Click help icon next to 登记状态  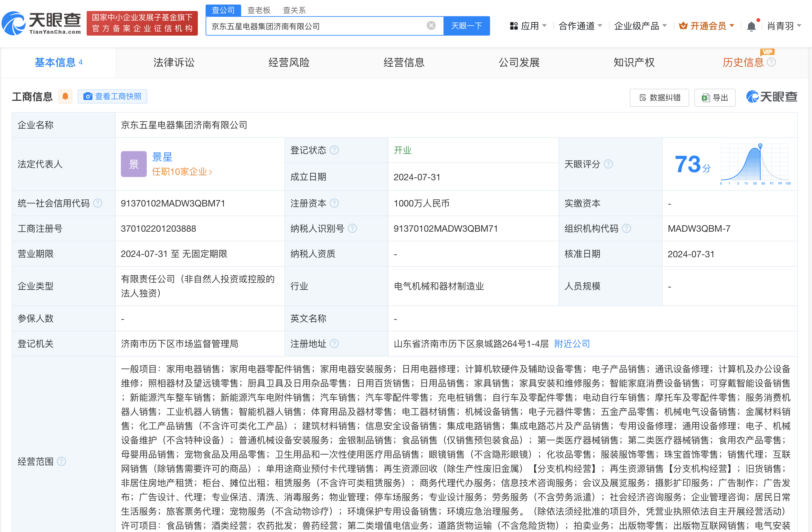tap(334, 150)
